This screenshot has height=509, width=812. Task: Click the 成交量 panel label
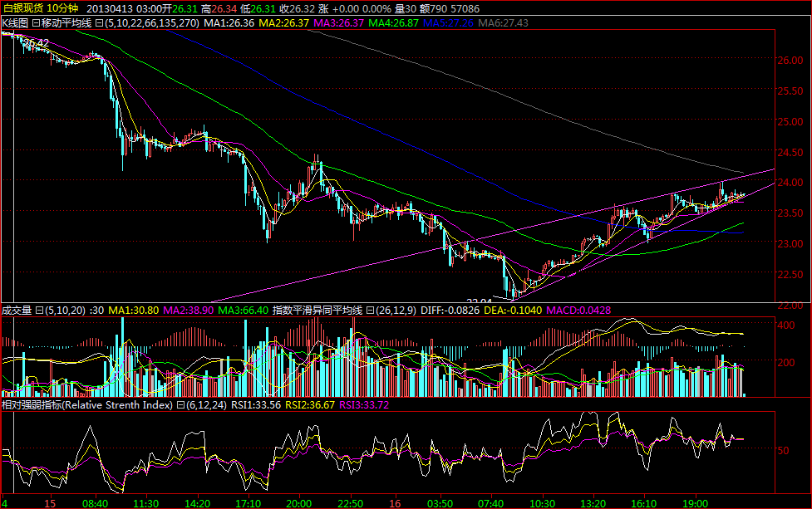[17, 311]
